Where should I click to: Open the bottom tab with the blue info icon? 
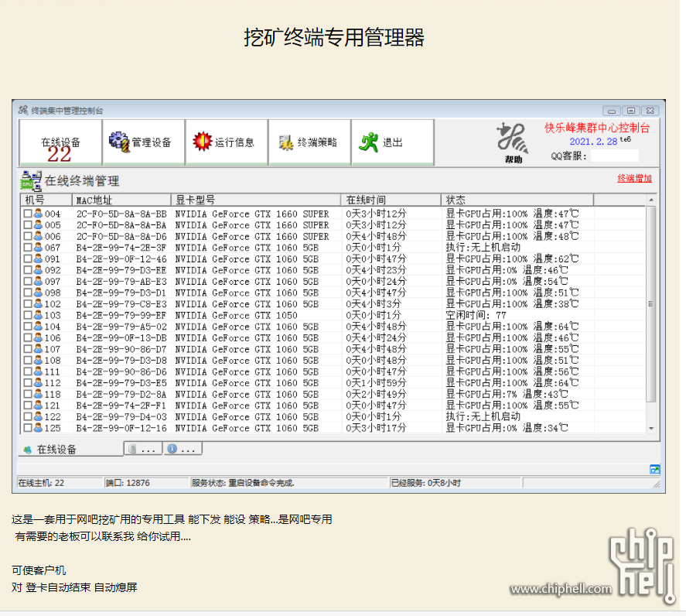pos(183,449)
